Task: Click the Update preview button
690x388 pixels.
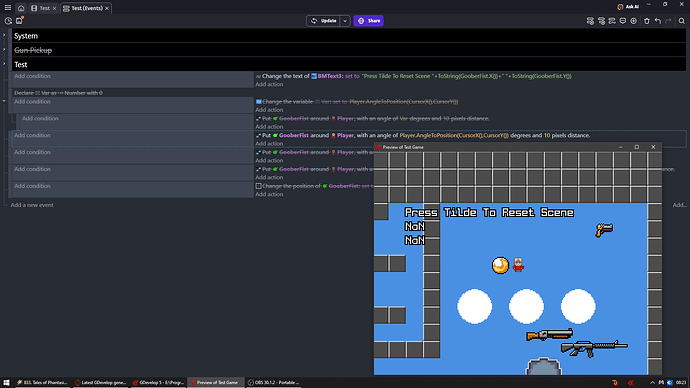Action: pyautogui.click(x=323, y=21)
